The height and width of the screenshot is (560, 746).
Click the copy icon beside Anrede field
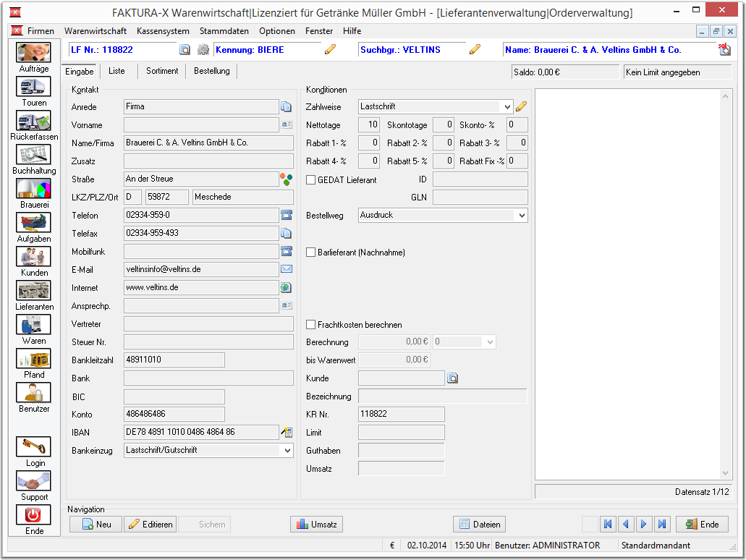click(286, 106)
